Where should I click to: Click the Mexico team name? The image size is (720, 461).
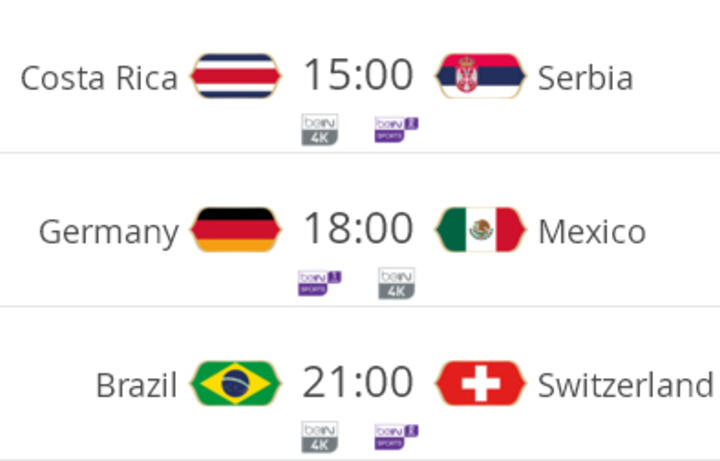[x=592, y=231]
